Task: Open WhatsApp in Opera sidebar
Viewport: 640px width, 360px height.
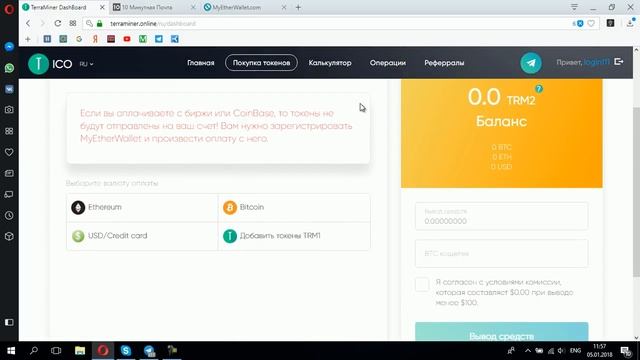Action: point(9,68)
